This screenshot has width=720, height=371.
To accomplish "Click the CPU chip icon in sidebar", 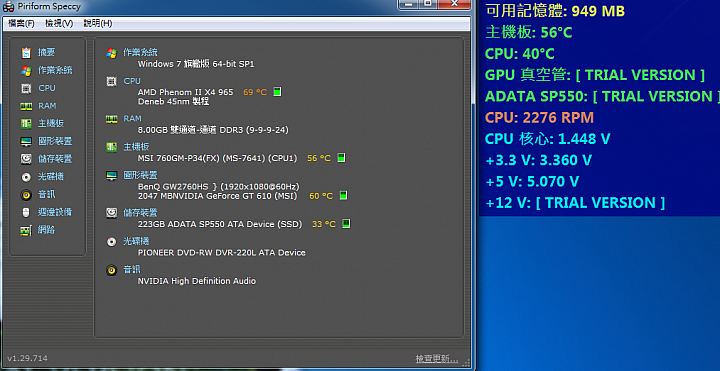I will [x=26, y=88].
